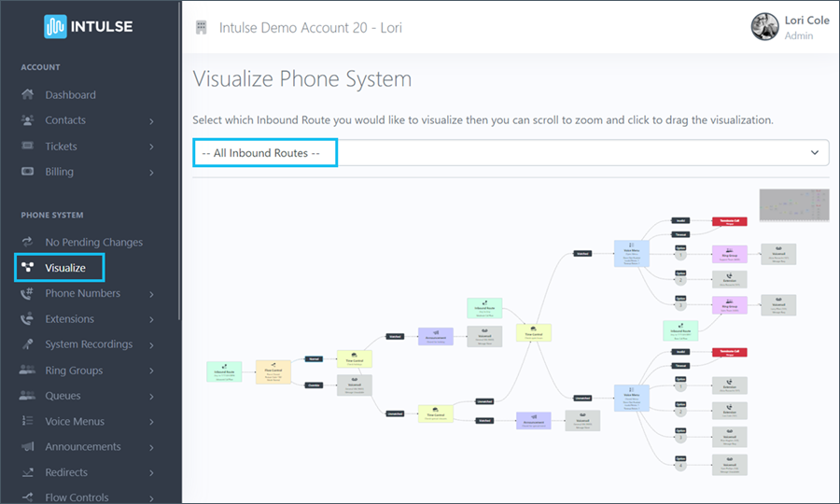Open the Dashboard home icon

coord(27,95)
